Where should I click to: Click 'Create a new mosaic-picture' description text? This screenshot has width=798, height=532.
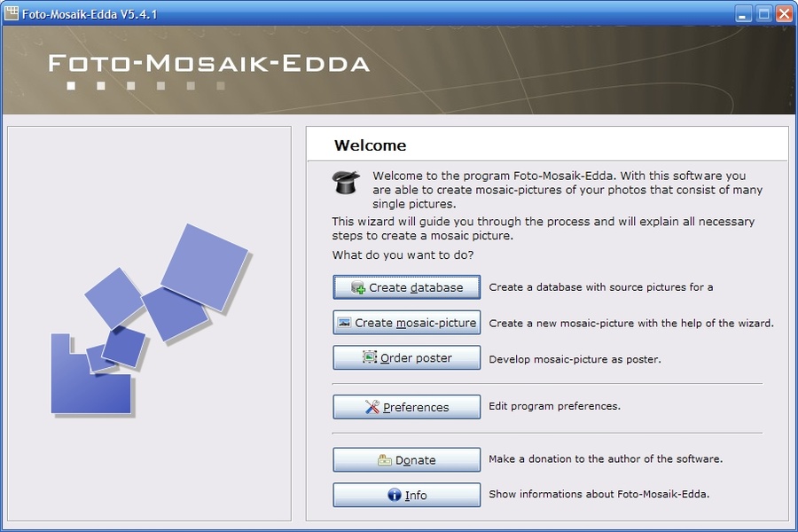[631, 324]
